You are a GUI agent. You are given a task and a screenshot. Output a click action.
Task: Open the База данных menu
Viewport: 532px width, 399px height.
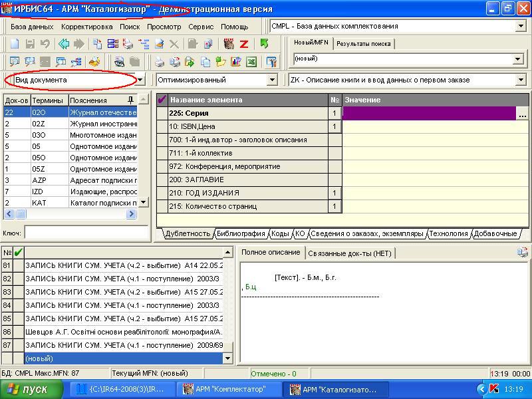[x=32, y=27]
